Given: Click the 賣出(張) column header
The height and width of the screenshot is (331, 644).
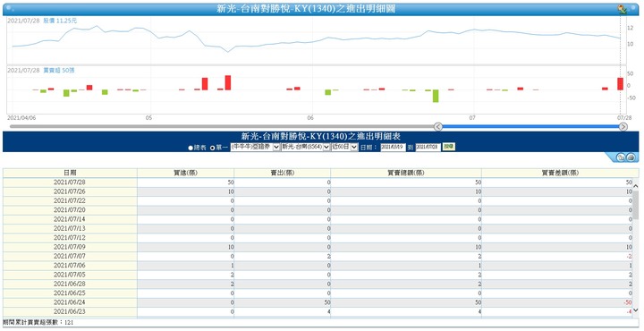Looking at the screenshot, I should coord(282,173).
